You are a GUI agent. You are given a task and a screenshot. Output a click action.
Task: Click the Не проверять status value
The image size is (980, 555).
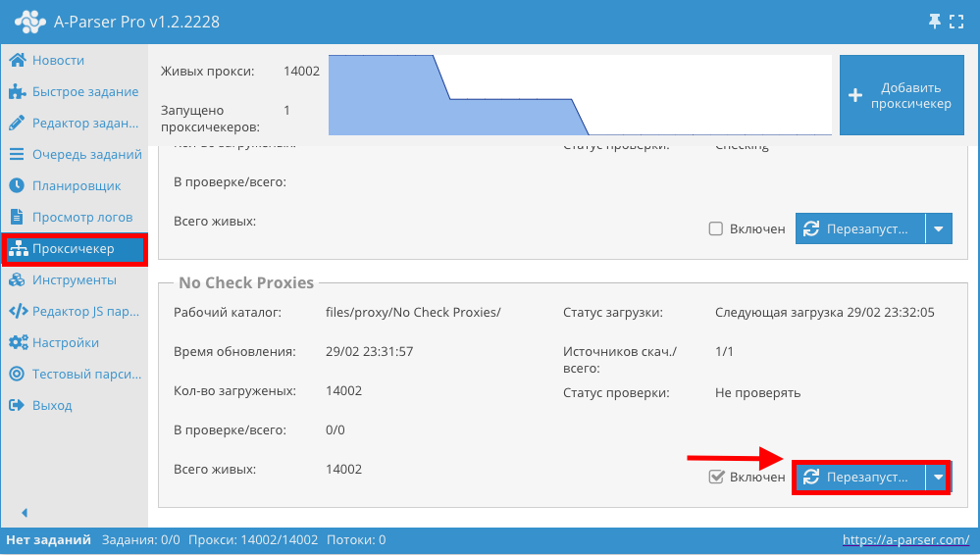[x=757, y=392]
